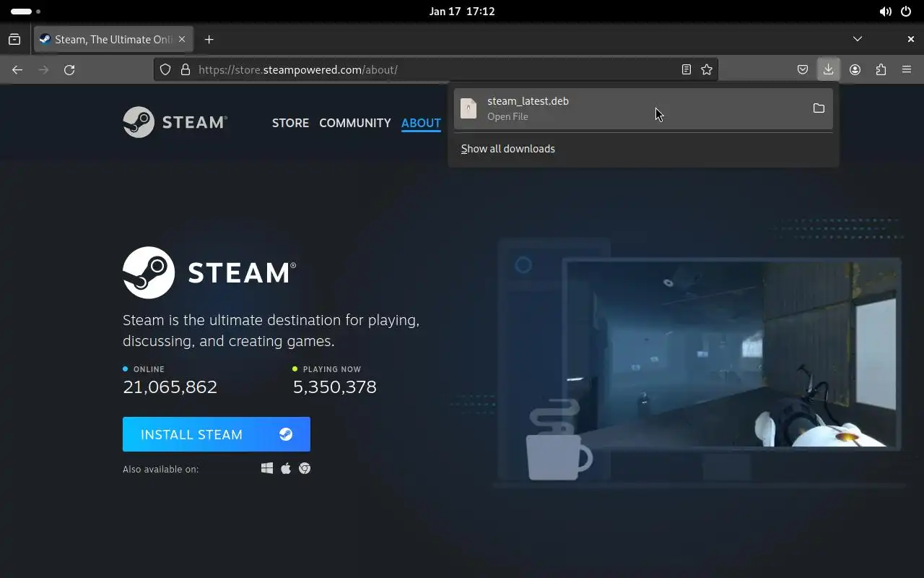
Task: Click the site security padlock icon
Action: click(185, 69)
